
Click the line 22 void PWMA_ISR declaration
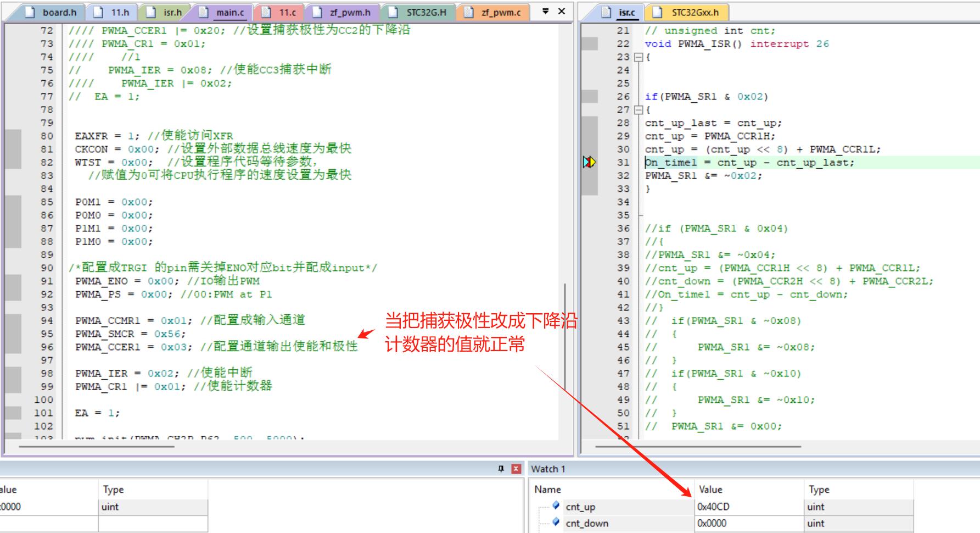click(x=737, y=43)
